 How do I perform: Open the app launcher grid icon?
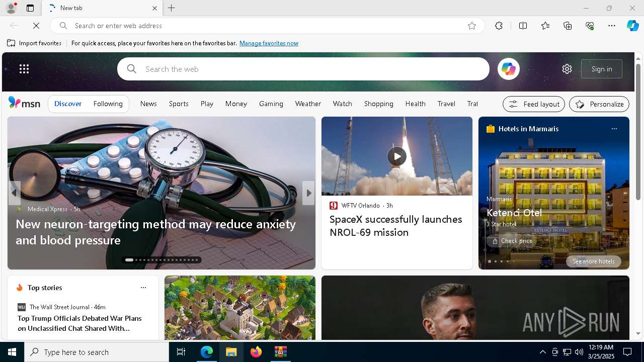point(24,69)
